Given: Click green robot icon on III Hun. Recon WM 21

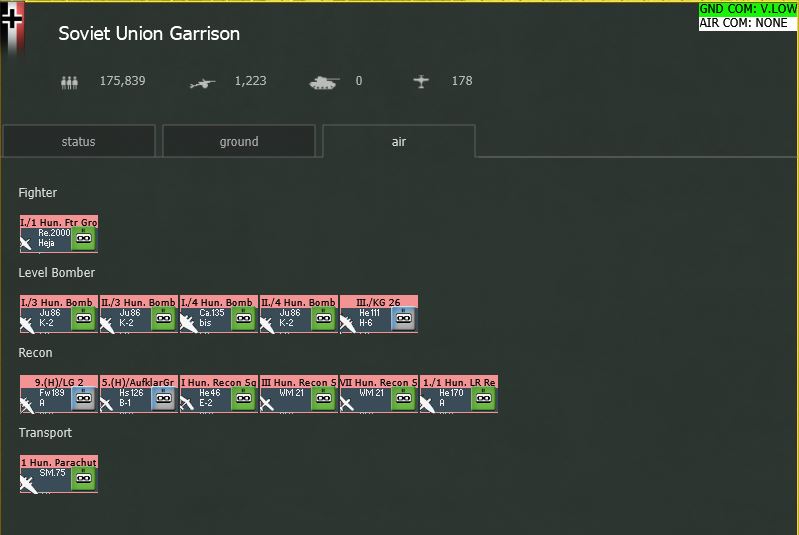Looking at the screenshot, I should (x=323, y=398).
